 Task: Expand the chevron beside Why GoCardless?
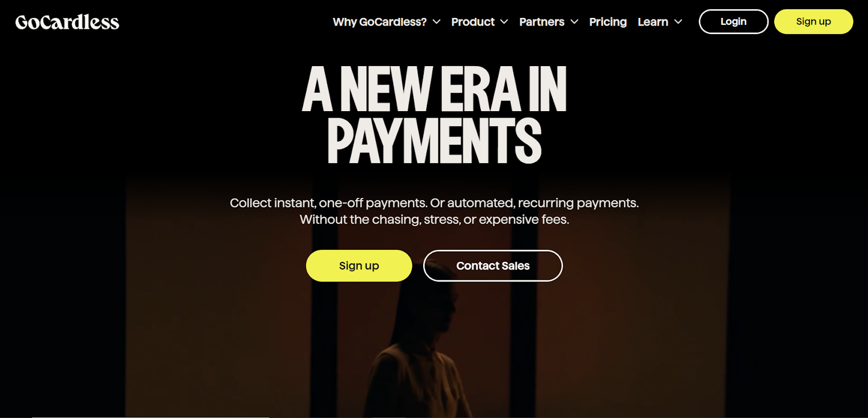(x=436, y=22)
